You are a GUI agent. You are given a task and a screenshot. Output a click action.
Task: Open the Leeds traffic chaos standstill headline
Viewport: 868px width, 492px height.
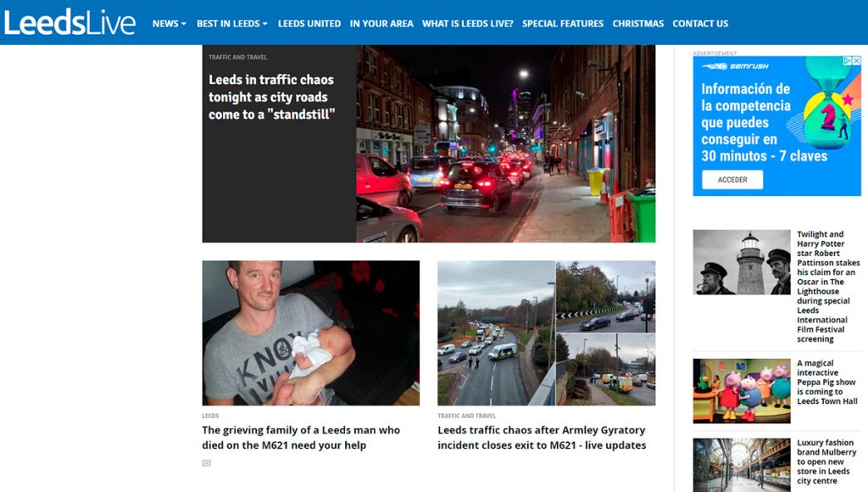(x=271, y=97)
